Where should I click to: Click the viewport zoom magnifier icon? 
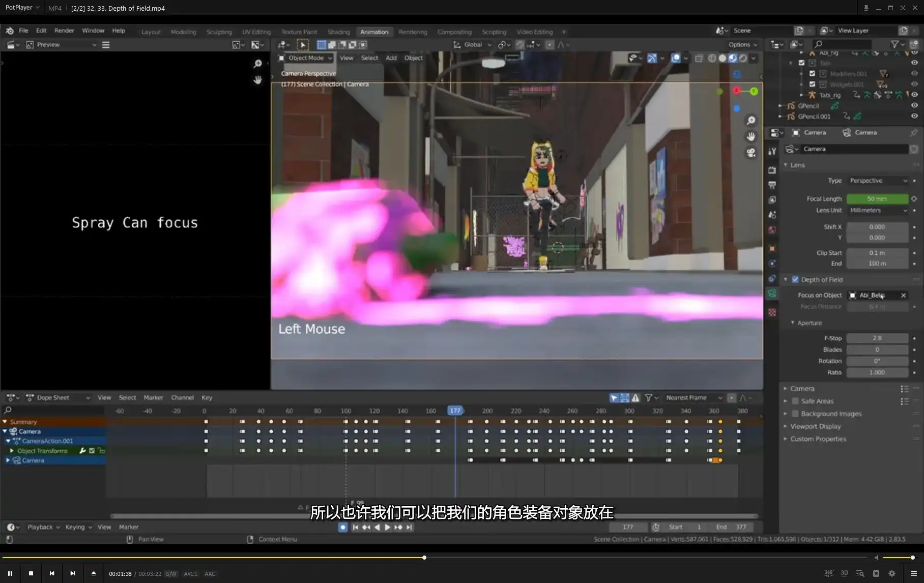750,121
